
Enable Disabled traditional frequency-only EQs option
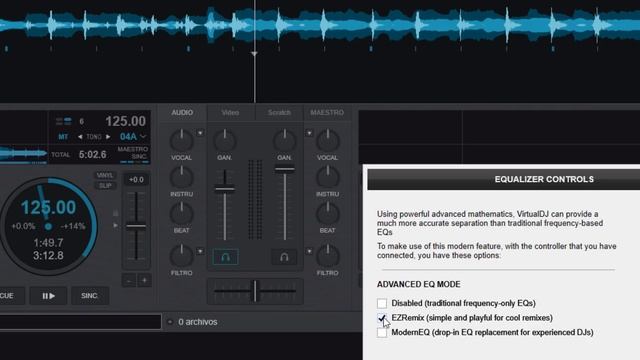[x=382, y=303]
